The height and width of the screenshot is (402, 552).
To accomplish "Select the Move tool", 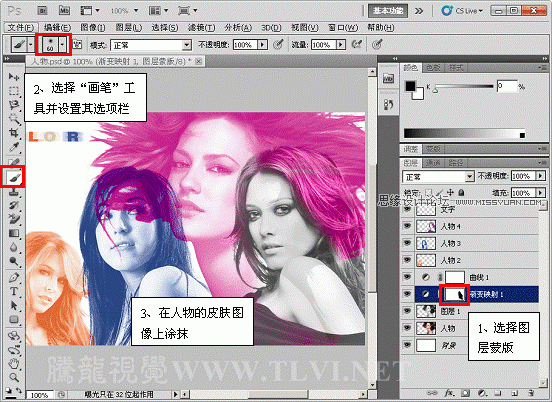I will tap(14, 76).
